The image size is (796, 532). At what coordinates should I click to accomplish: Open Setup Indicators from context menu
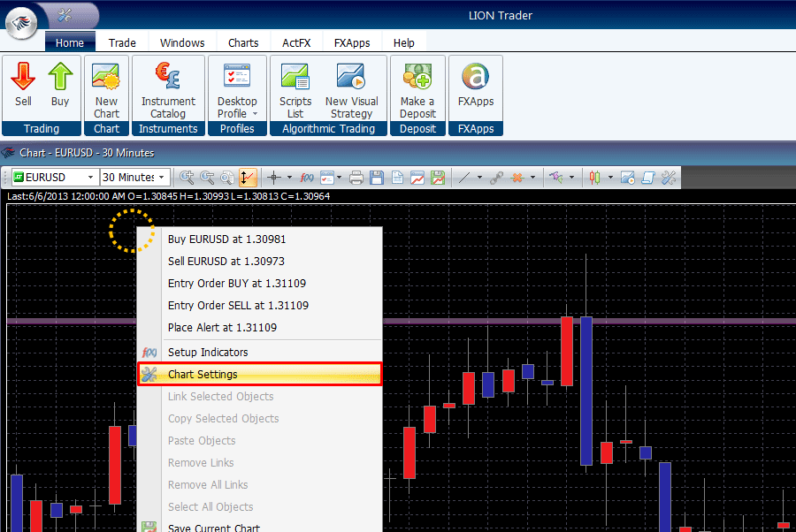pyautogui.click(x=260, y=352)
